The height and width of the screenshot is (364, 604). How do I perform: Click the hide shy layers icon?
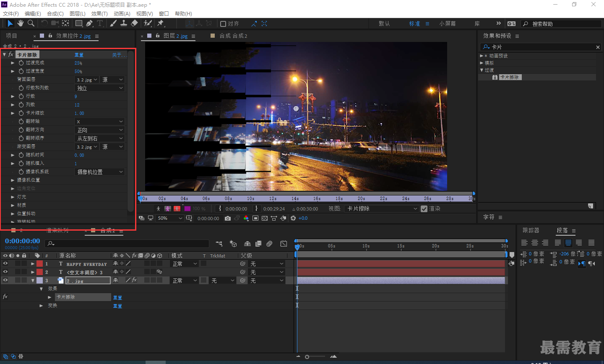[247, 244]
